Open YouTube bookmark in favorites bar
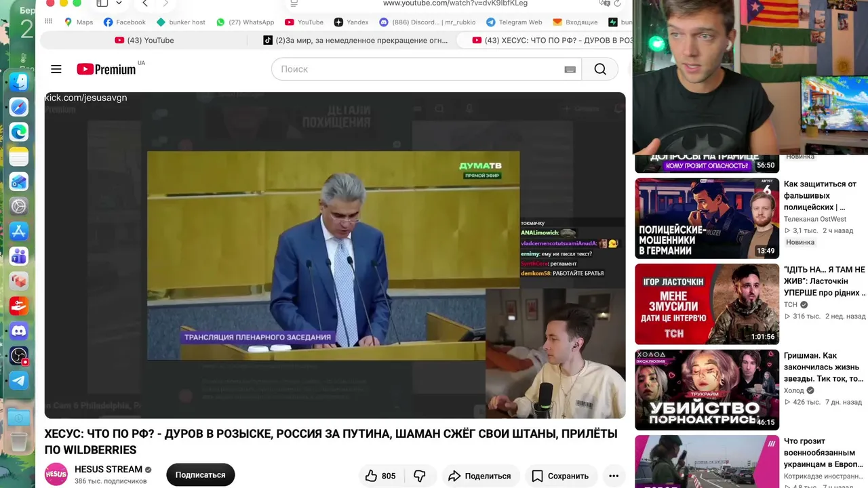The image size is (868, 488). pyautogui.click(x=304, y=22)
